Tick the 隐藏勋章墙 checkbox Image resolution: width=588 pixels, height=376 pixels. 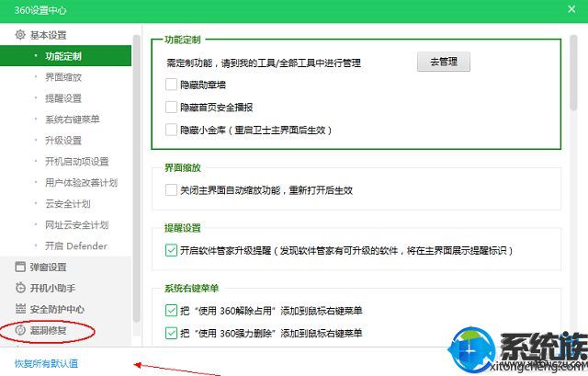[x=171, y=85]
